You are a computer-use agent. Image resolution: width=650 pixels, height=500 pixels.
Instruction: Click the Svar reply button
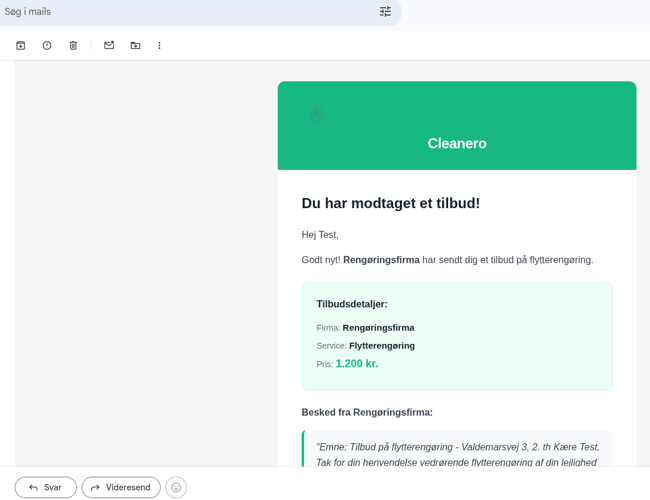click(46, 487)
